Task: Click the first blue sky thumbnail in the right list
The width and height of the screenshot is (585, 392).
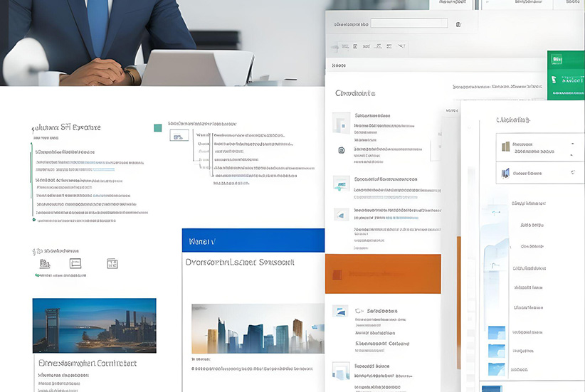Action: (x=496, y=333)
